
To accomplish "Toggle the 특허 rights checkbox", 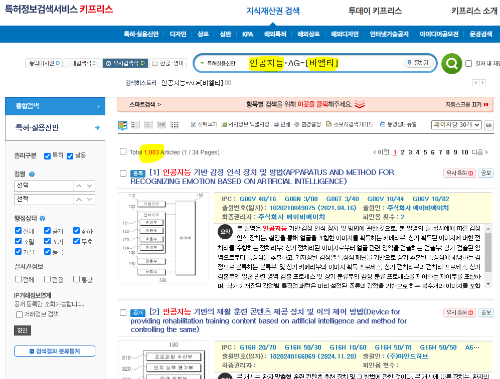I will (x=47, y=156).
